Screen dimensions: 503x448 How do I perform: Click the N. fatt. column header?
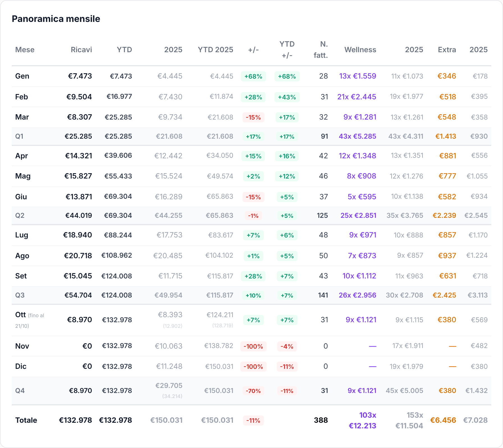point(321,50)
